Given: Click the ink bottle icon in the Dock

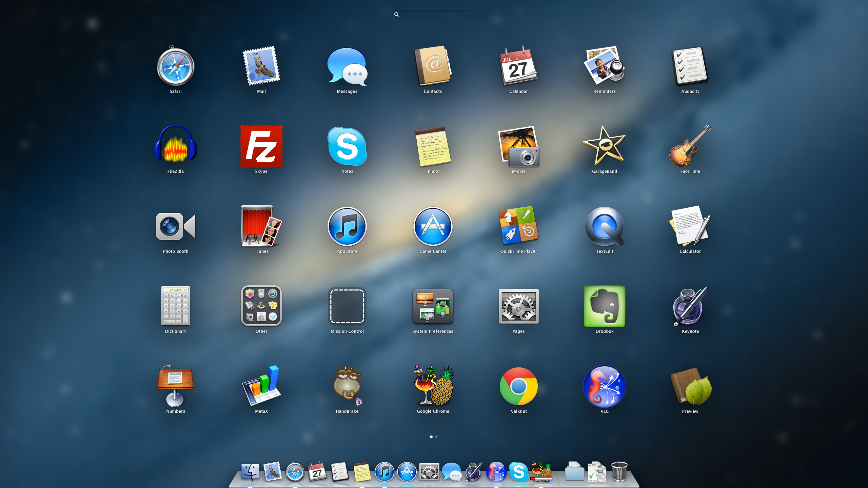Looking at the screenshot, I should (474, 472).
